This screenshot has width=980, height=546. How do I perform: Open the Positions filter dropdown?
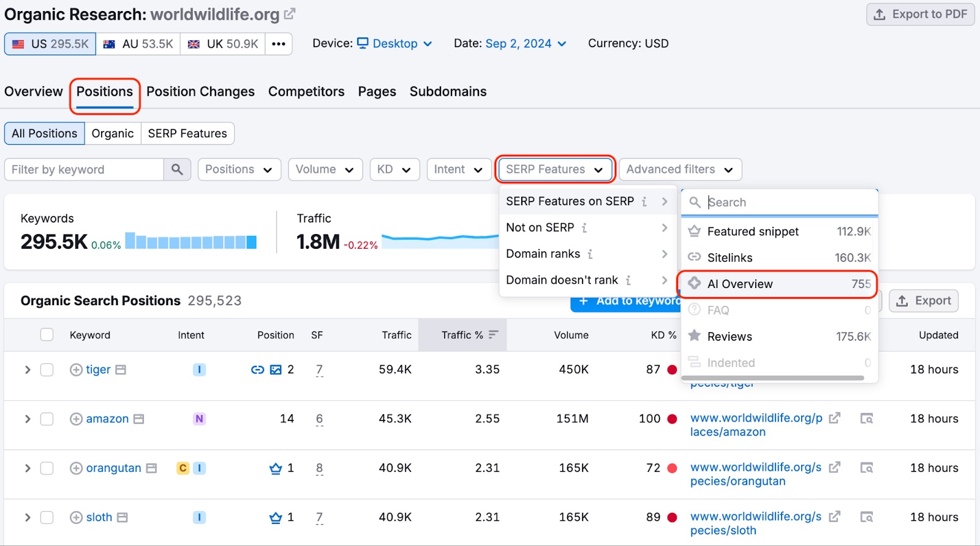pos(239,170)
